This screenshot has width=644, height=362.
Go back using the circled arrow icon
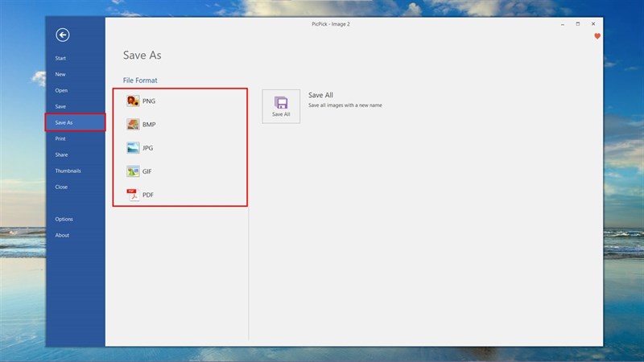click(63, 35)
